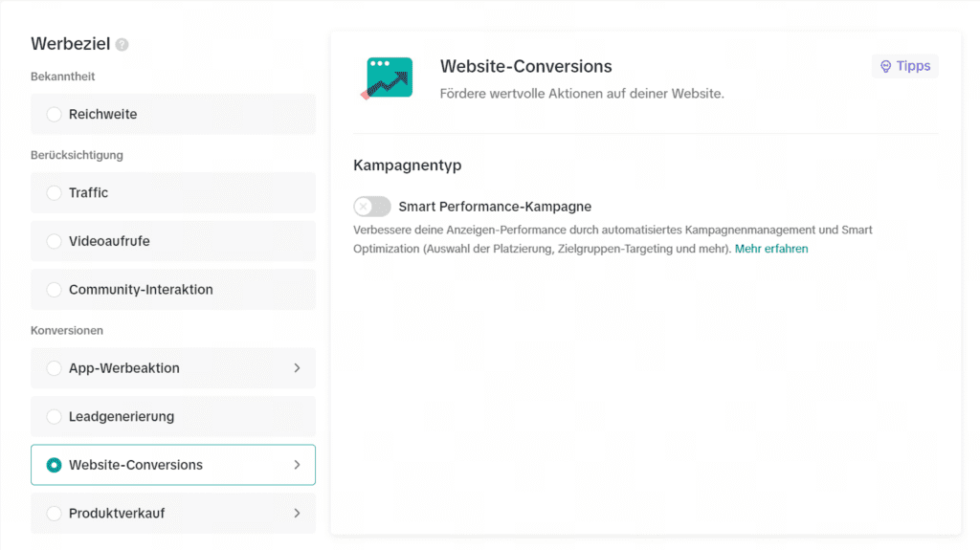
Task: Expand the chevron in the Website-Conversions row
Action: [297, 465]
